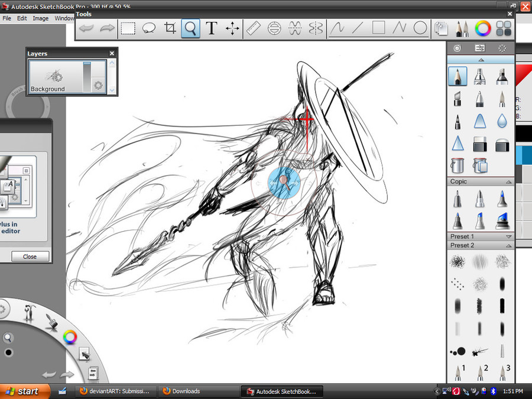Image resolution: width=532 pixels, height=399 pixels.
Task: Open brush properties sliders icon atop brush palette
Action: click(480, 48)
